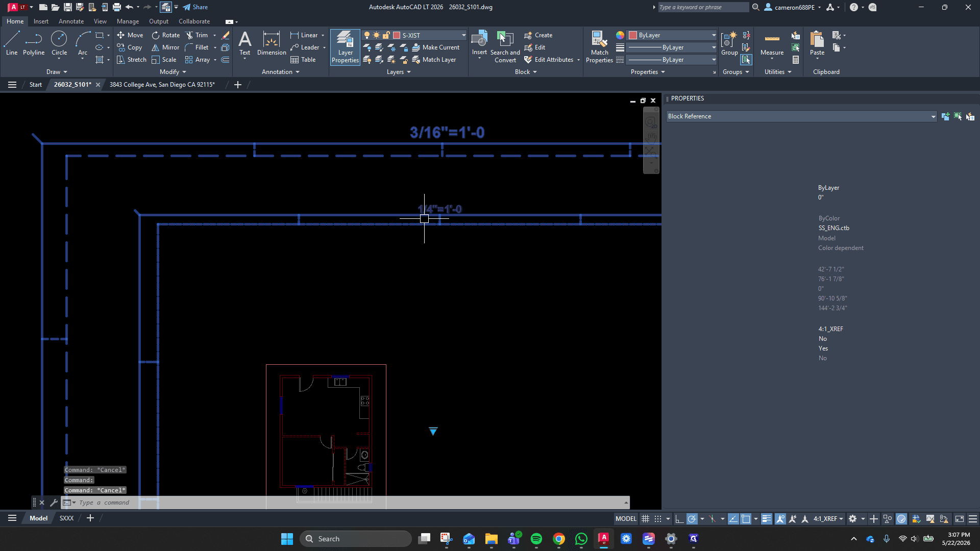The width and height of the screenshot is (980, 551).
Task: Open the S-XIST layer dropdown
Action: tap(463, 35)
